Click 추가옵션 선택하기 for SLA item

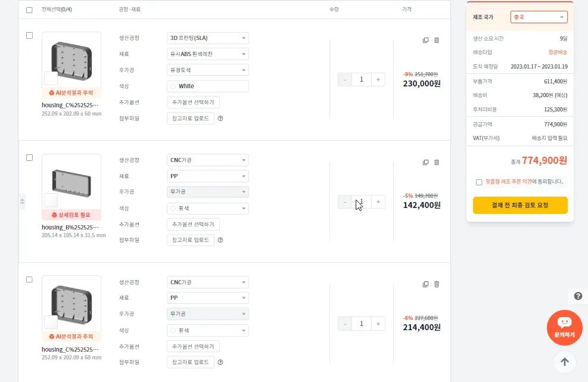pos(193,102)
